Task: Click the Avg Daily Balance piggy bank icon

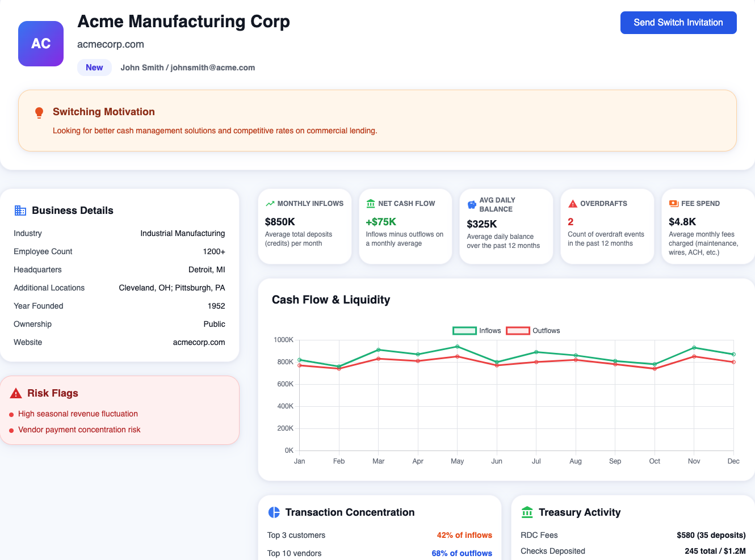Action: coord(472,205)
